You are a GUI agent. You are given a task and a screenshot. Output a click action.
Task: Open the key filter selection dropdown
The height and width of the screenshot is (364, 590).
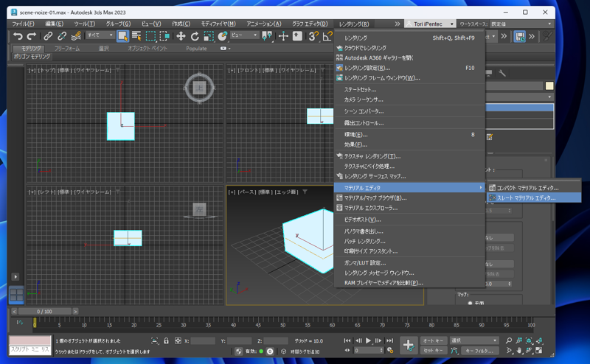pyautogui.click(x=474, y=340)
